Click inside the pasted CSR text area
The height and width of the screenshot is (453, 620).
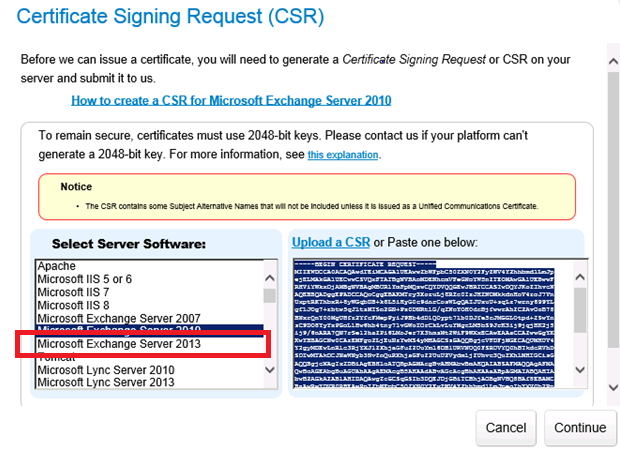click(x=433, y=323)
